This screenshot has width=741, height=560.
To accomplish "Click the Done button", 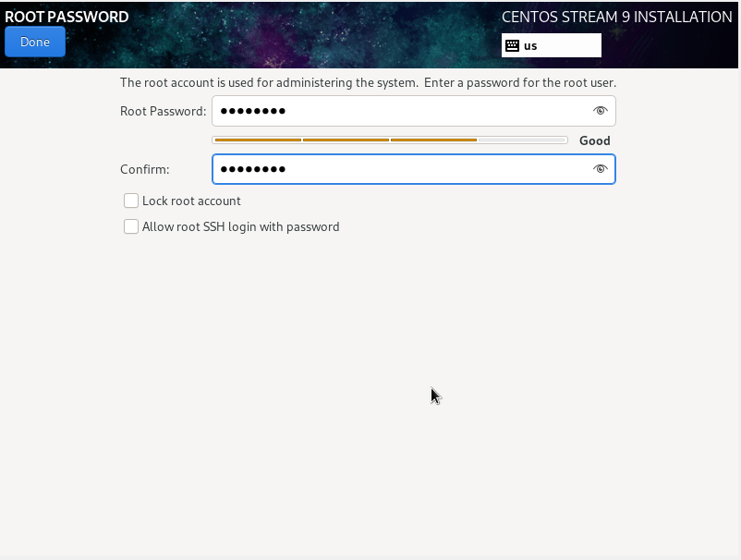I will [x=35, y=42].
